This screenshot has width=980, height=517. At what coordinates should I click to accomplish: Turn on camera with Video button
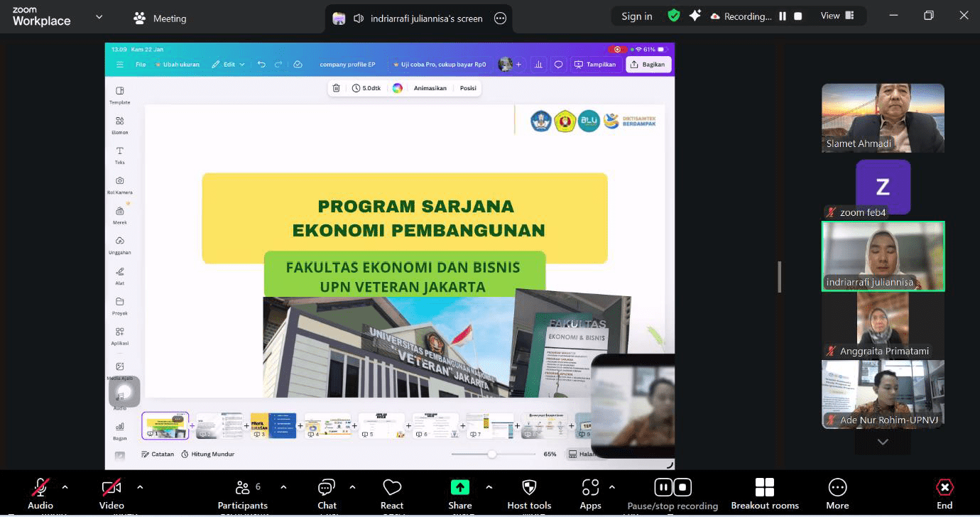click(x=111, y=493)
